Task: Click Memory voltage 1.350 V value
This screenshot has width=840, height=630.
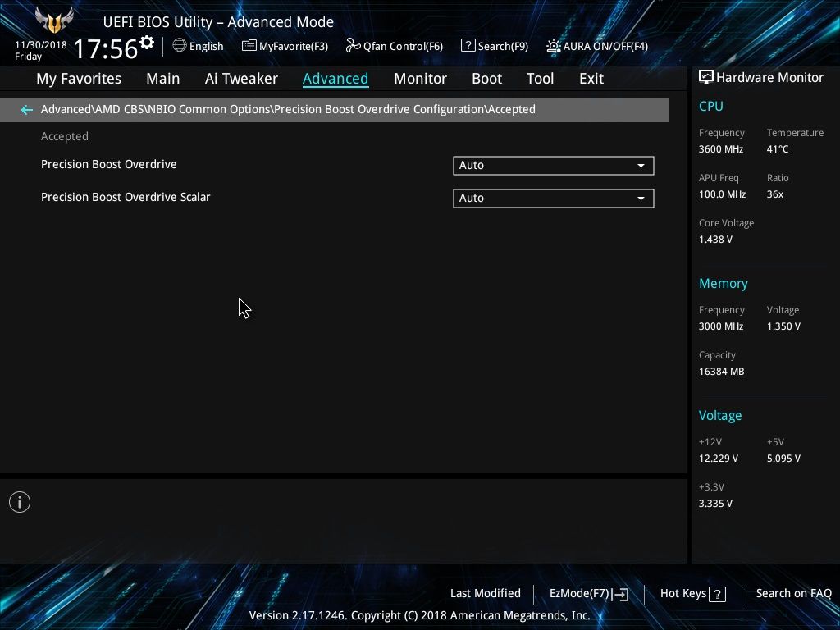Action: [783, 326]
